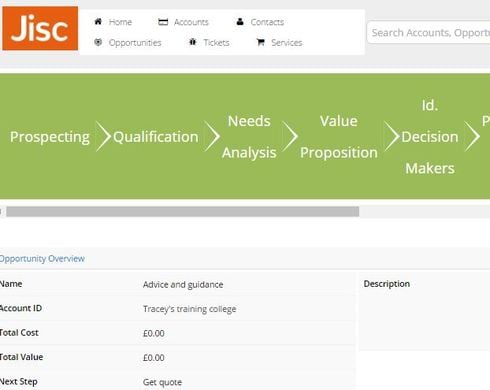Viewport: 490px width, 390px height.
Task: Click the Account ID label
Action: click(x=21, y=308)
